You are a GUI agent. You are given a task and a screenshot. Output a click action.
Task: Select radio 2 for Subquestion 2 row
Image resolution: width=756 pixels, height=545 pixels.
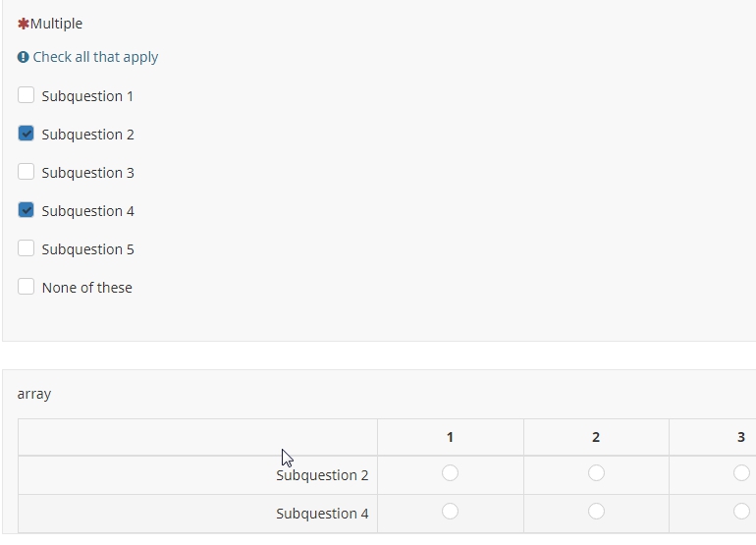596,473
